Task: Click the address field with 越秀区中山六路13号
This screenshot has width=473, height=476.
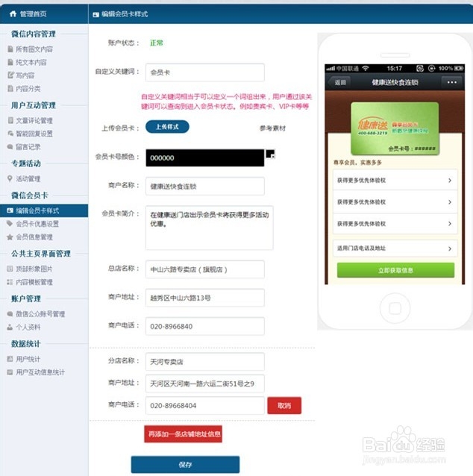Action: point(205,298)
